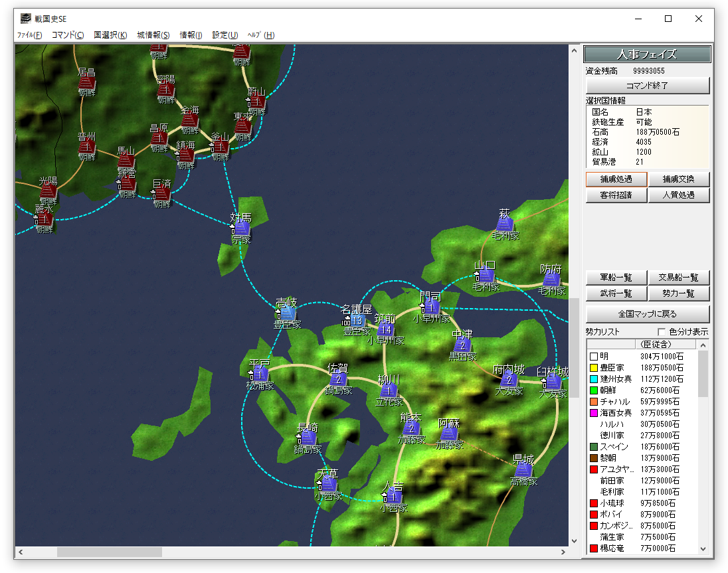Image resolution: width=728 pixels, height=573 pixels.
Task: Open the 城情報(S) menu
Action: 153,35
